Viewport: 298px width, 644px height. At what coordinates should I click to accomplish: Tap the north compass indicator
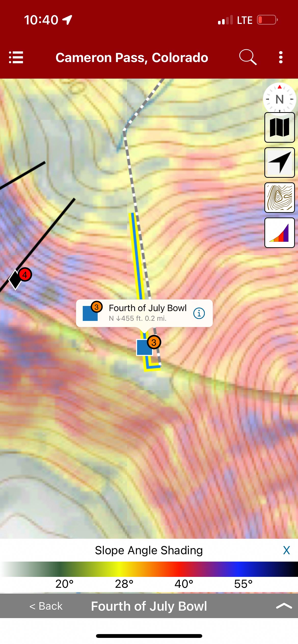pos(279,99)
